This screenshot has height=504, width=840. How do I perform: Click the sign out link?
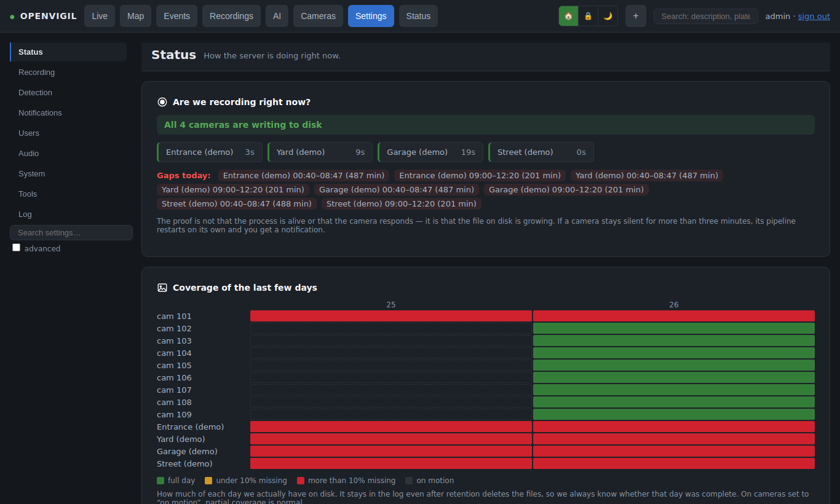(814, 17)
